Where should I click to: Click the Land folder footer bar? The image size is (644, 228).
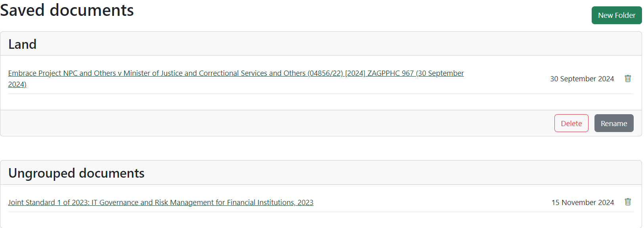[321, 123]
